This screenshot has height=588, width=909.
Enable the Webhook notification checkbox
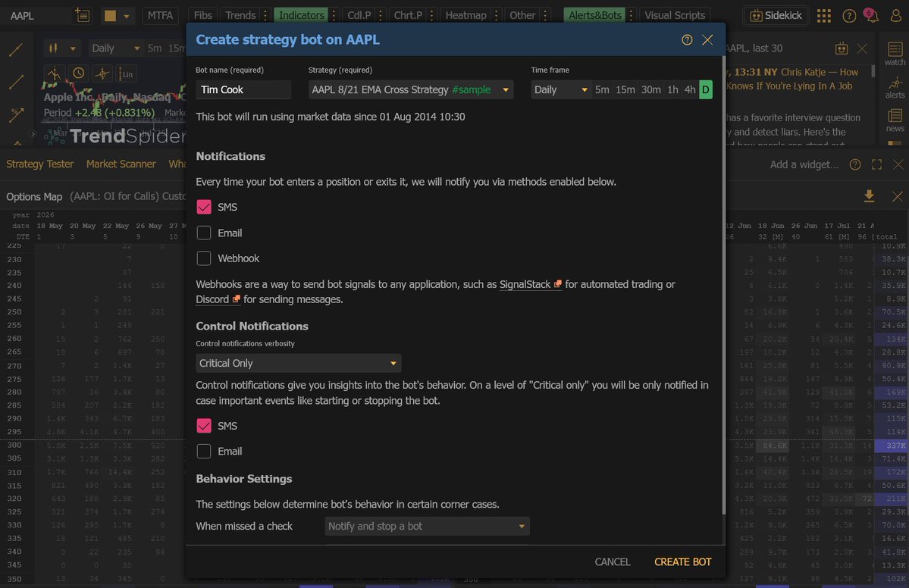[x=204, y=258]
